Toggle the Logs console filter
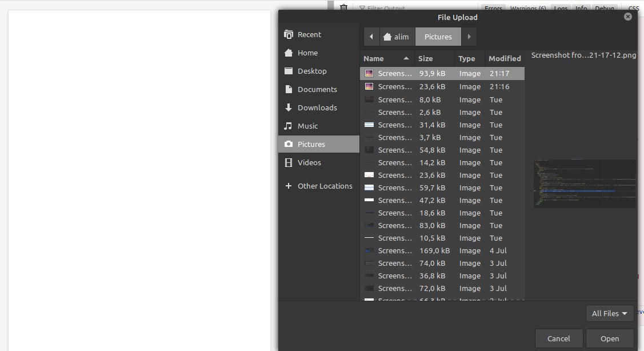This screenshot has width=644, height=351. 561,8
